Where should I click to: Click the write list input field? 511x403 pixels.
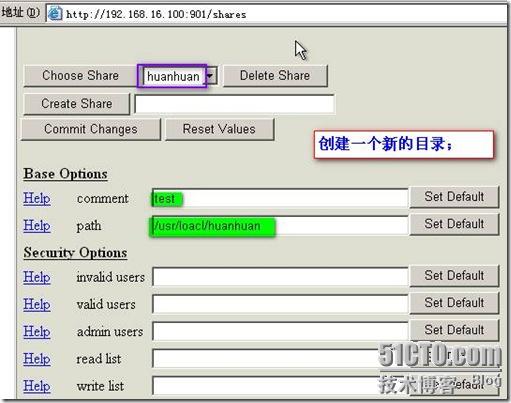280,386
